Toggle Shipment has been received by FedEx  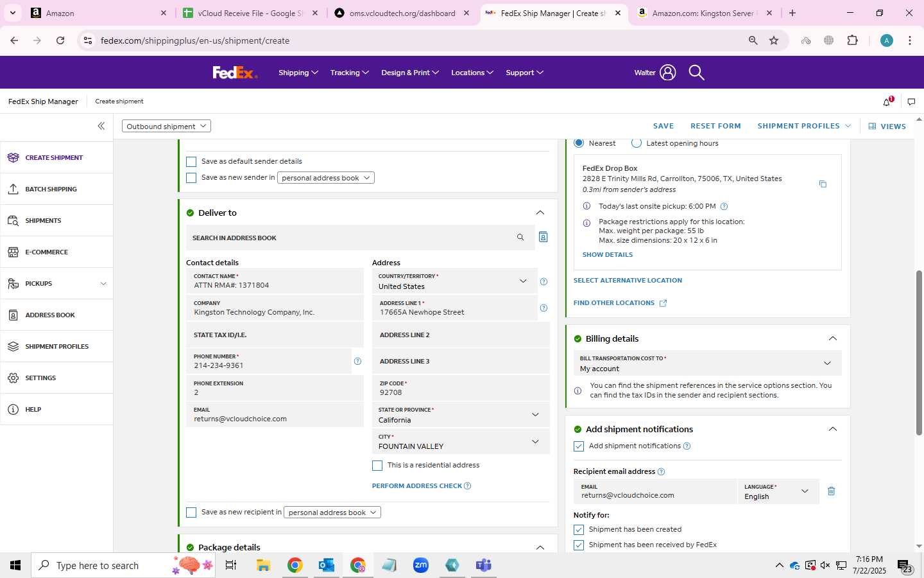click(x=579, y=545)
